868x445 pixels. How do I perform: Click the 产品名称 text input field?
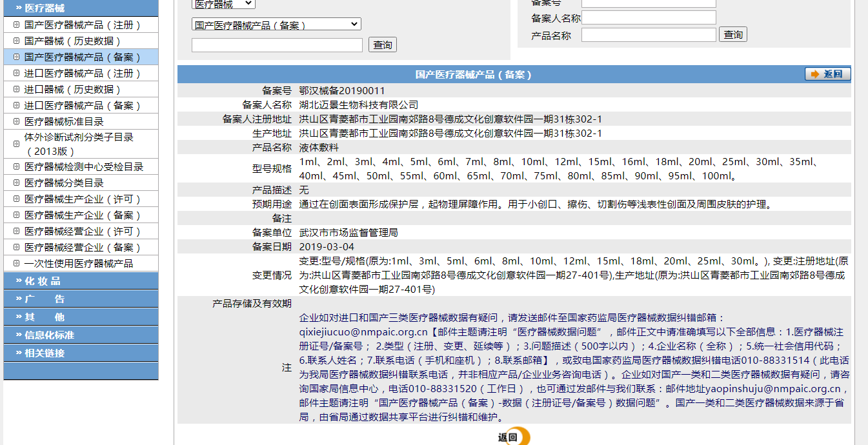649,35
